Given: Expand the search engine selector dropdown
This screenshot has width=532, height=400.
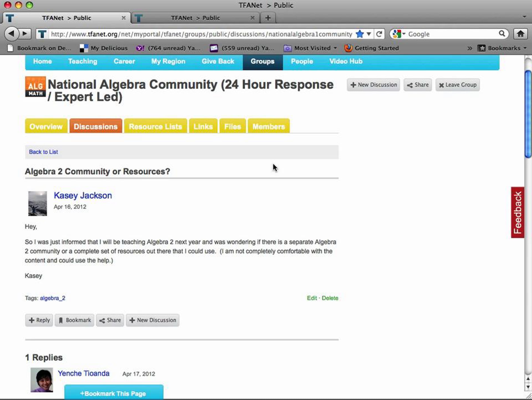Looking at the screenshot, I should [x=404, y=34].
